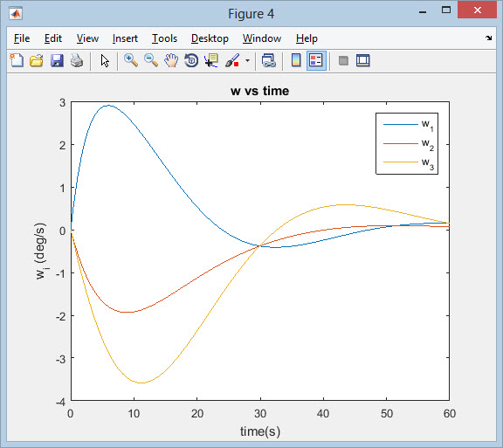Expand the toolbar dock arrow at right
Image resolution: width=503 pixels, height=448 pixels.
(x=488, y=38)
